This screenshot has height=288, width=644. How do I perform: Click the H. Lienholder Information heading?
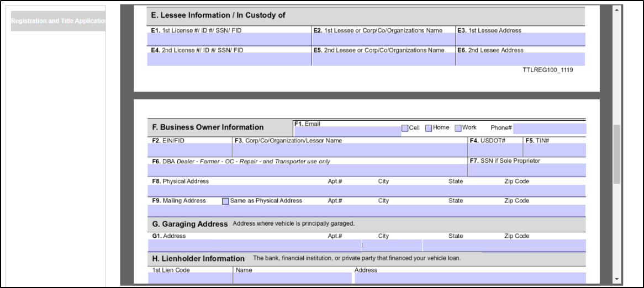(198, 258)
